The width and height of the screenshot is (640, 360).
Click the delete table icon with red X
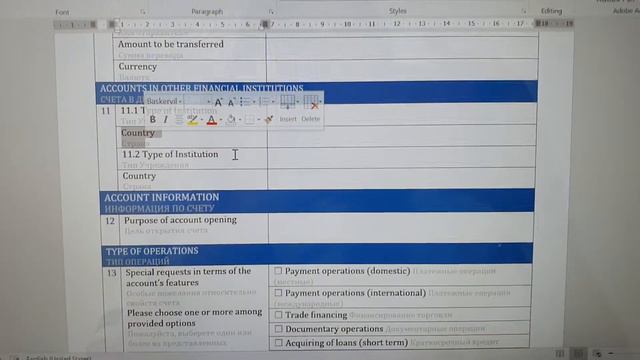tap(311, 102)
